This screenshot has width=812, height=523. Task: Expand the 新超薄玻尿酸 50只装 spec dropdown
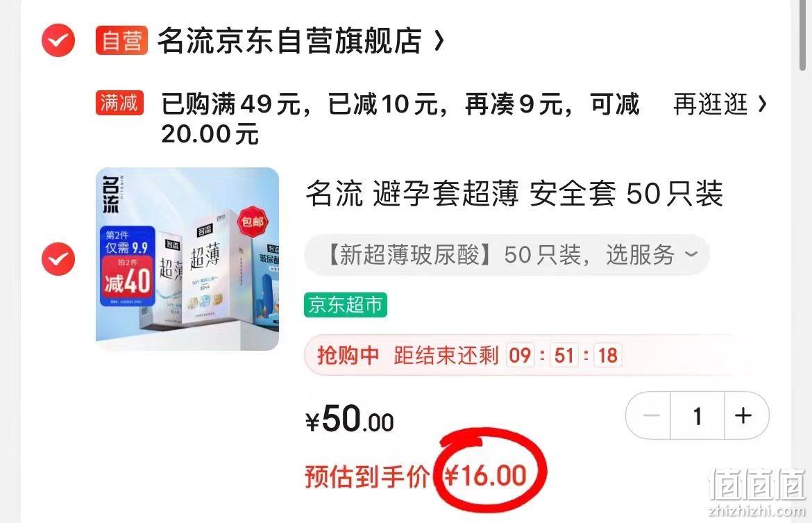(507, 255)
